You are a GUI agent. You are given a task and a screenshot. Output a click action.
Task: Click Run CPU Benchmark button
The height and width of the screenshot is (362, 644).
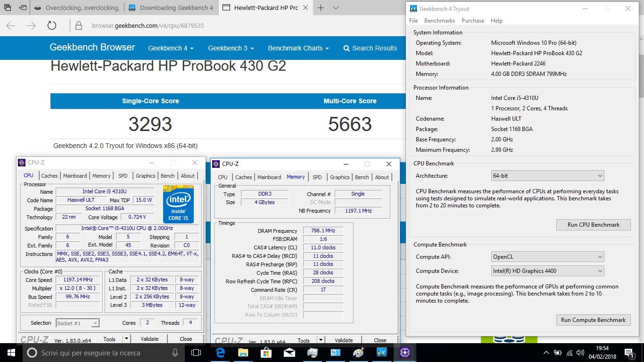pyautogui.click(x=594, y=225)
